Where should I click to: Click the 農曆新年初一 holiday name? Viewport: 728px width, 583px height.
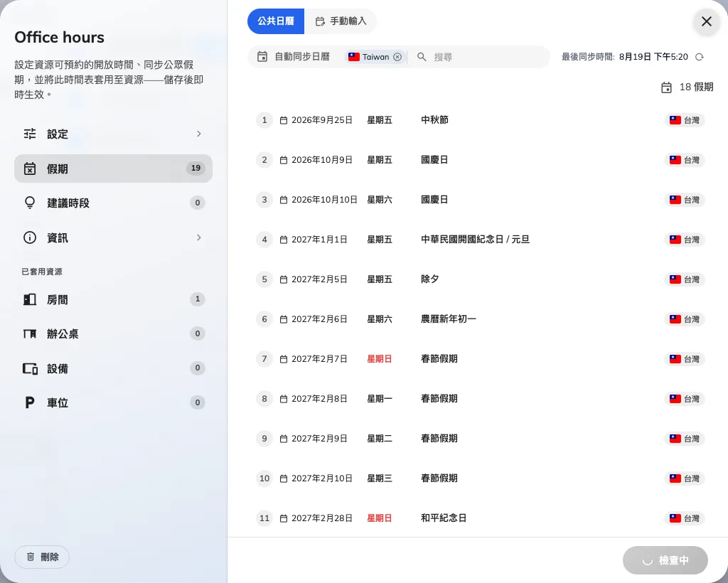tap(448, 319)
